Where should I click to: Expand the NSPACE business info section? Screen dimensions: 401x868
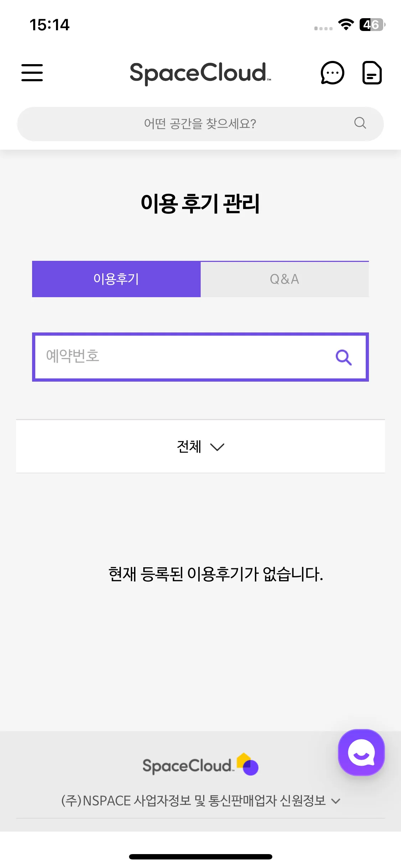[200, 801]
